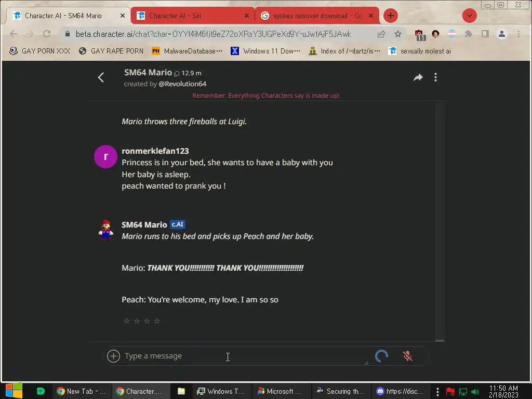Open the round face avatar extension icon
532x399 pixels.
[436, 34]
